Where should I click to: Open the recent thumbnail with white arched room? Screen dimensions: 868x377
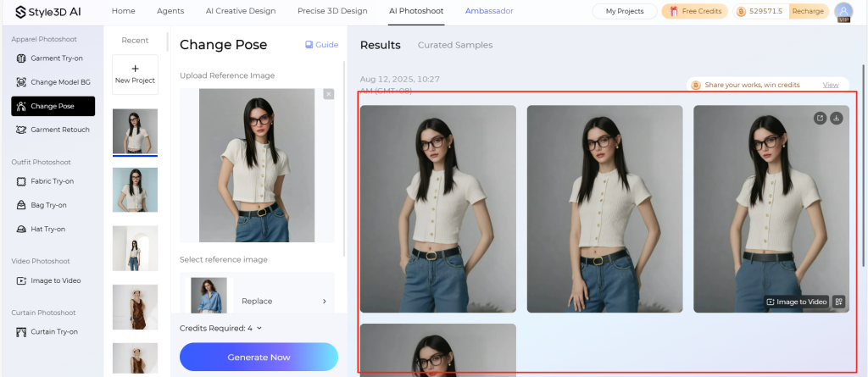click(135, 248)
